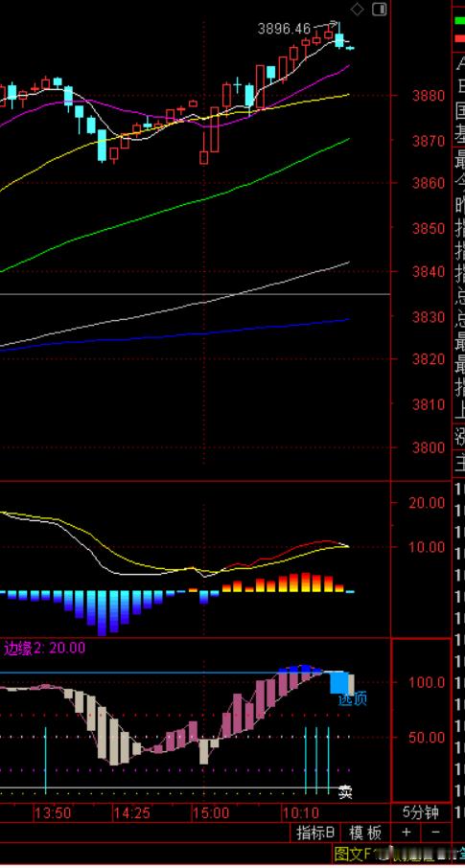Zoom in chart with plus button
Viewport: 465px width, 868px height.
[407, 832]
